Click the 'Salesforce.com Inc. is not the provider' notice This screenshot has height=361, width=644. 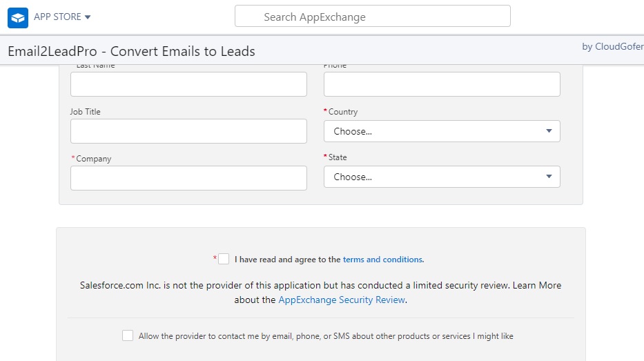click(x=320, y=293)
